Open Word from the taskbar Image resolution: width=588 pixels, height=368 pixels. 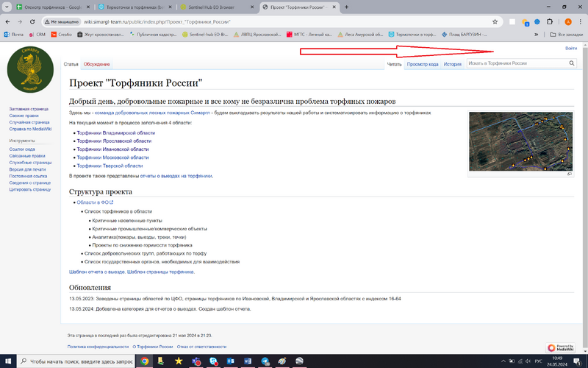248,361
